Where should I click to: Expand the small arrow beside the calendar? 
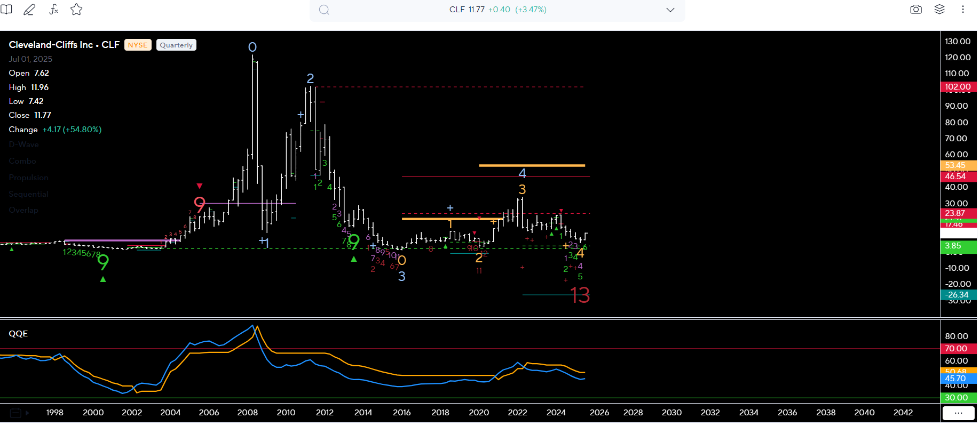pos(27,413)
